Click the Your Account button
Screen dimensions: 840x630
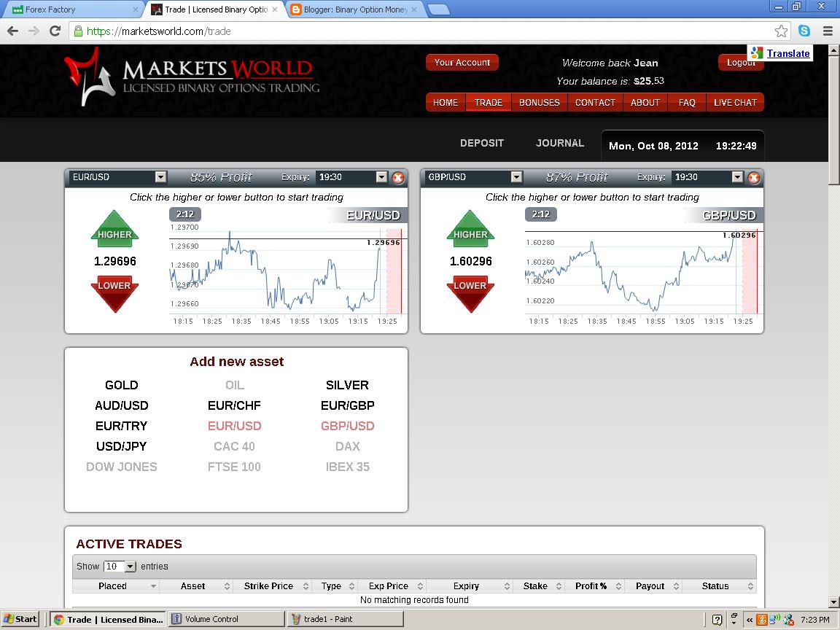(462, 63)
